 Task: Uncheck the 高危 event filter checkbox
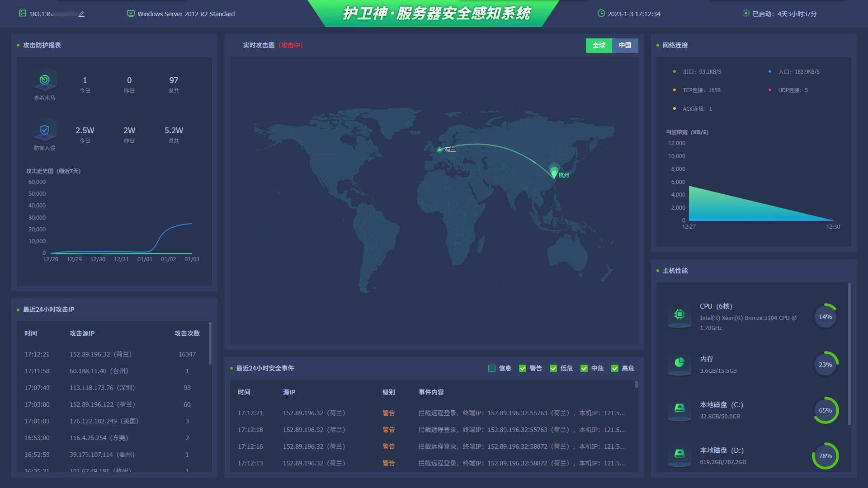coord(615,368)
